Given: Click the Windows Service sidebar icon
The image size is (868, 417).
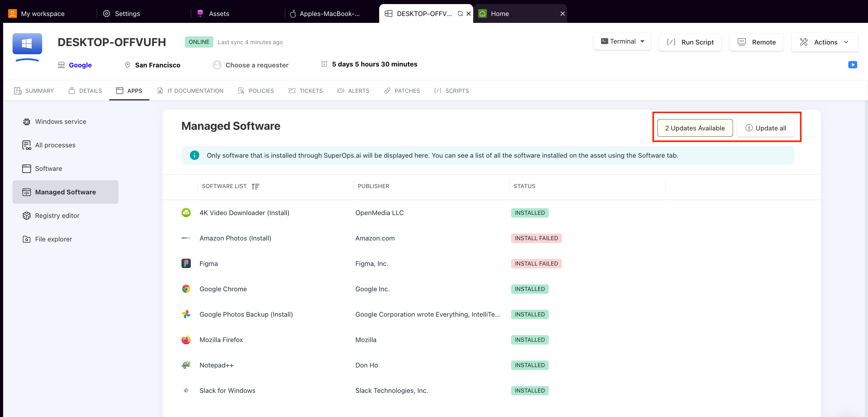Looking at the screenshot, I should [27, 121].
